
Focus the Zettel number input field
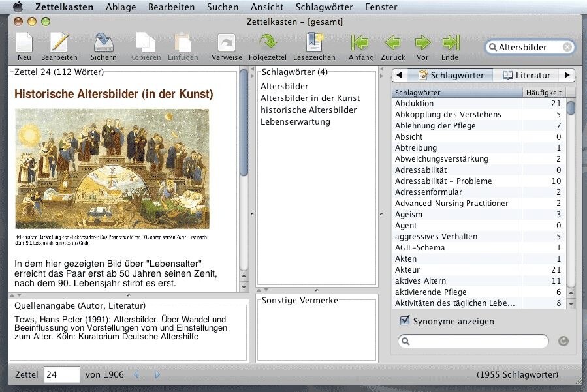(62, 374)
